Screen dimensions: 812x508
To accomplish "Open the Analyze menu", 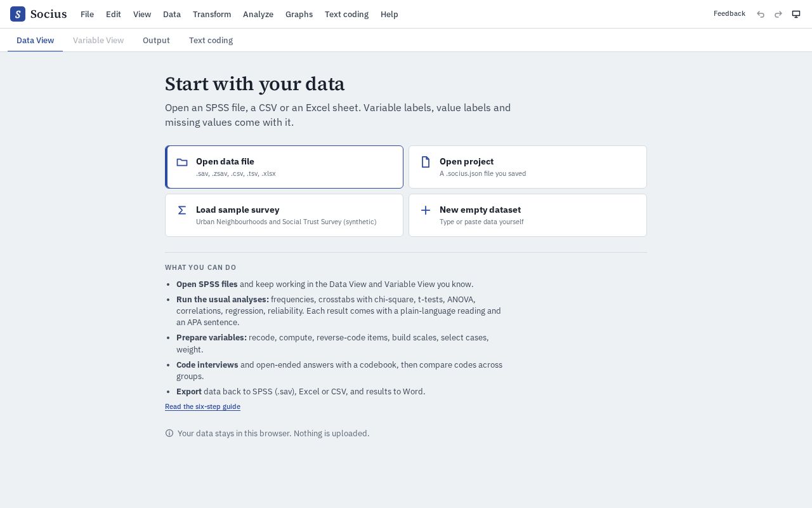I will click(258, 14).
